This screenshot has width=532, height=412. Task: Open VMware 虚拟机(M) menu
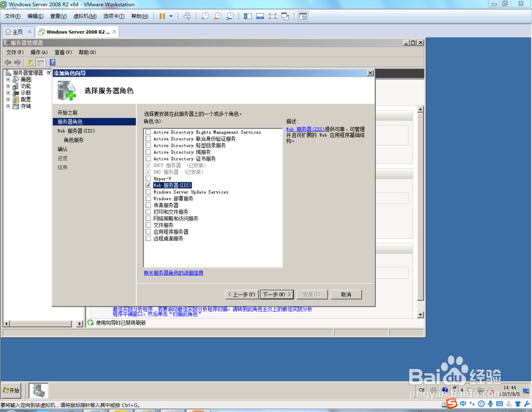pyautogui.click(x=85, y=16)
